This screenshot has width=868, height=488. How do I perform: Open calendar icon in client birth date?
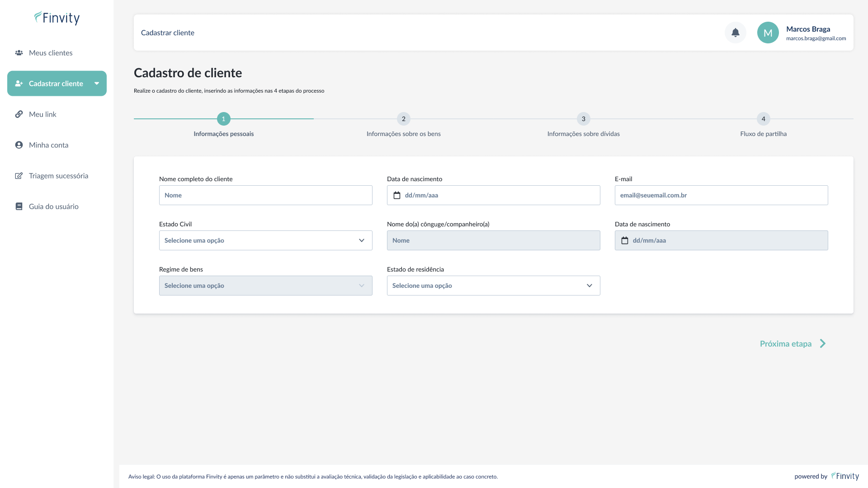click(397, 195)
